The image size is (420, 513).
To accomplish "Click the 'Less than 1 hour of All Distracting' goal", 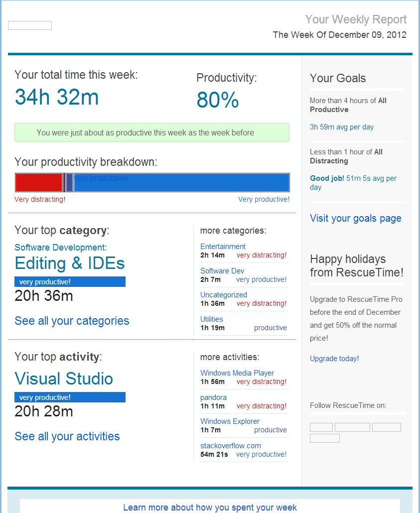I will [x=346, y=156].
